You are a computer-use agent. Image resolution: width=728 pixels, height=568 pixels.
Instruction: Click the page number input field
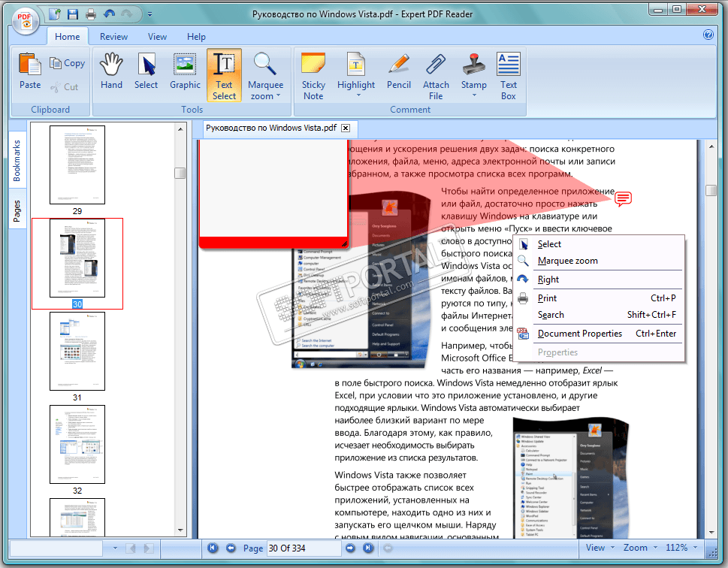click(304, 548)
